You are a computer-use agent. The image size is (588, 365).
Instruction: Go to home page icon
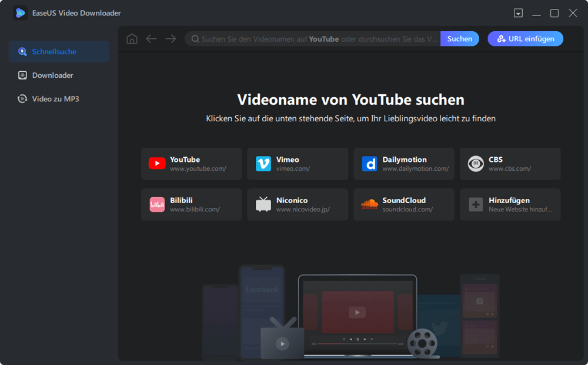click(132, 39)
